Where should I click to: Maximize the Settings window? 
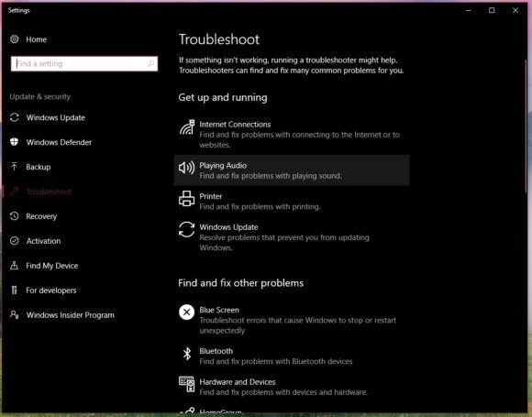coord(492,10)
